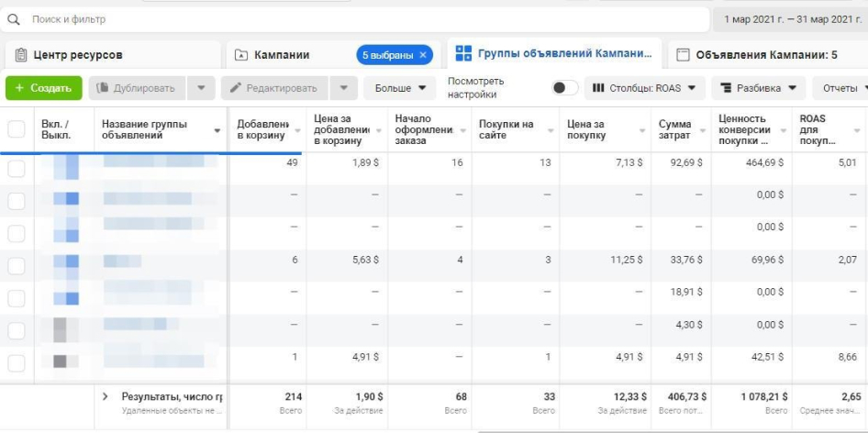Click the pencil icon on Редактировать
The width and height of the screenshot is (868, 433).
click(236, 88)
